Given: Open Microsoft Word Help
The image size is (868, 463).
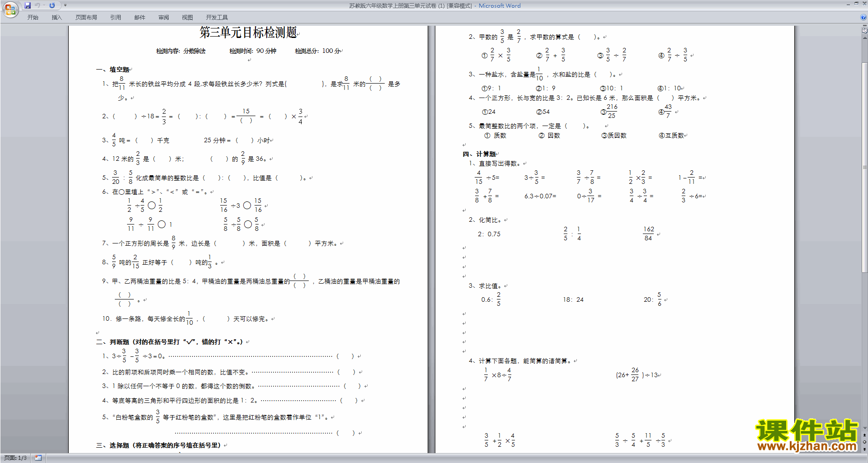Looking at the screenshot, I should (x=863, y=17).
